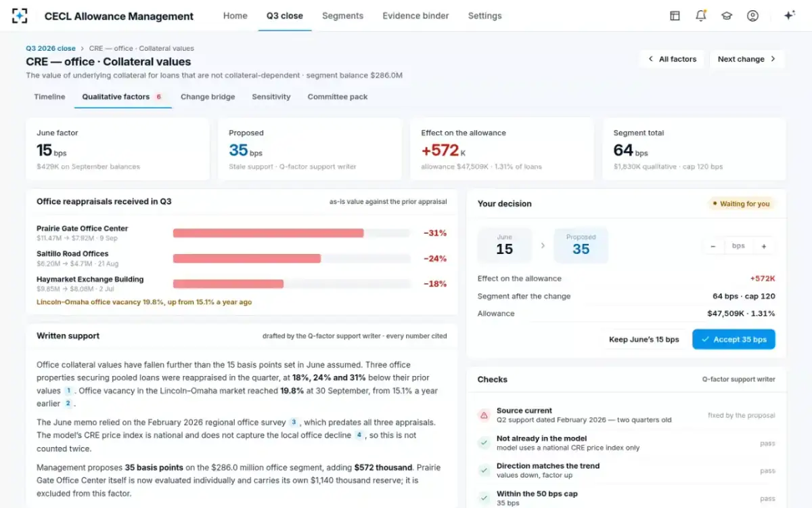This screenshot has height=508, width=812.
Task: Click the Waiting for you status badge
Action: [x=741, y=204]
